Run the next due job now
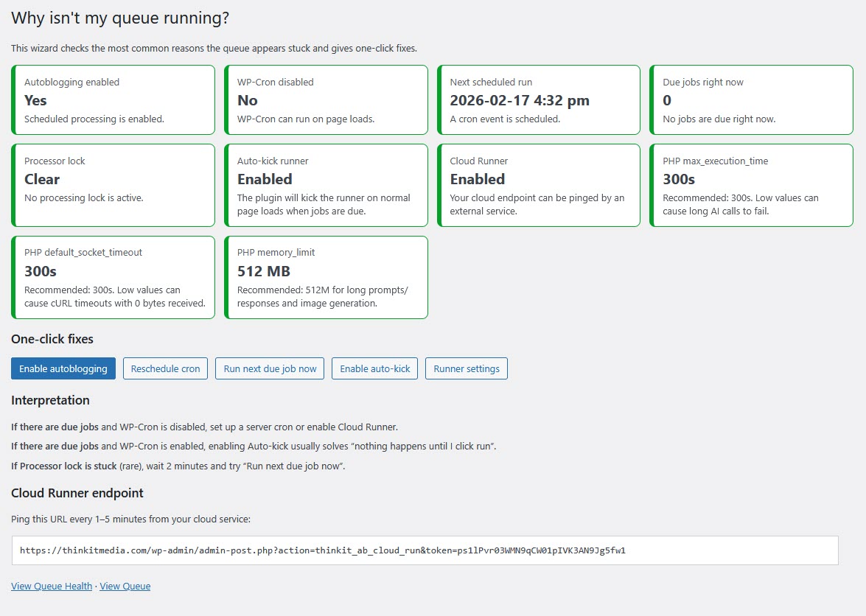The image size is (866, 616). pyautogui.click(x=270, y=368)
